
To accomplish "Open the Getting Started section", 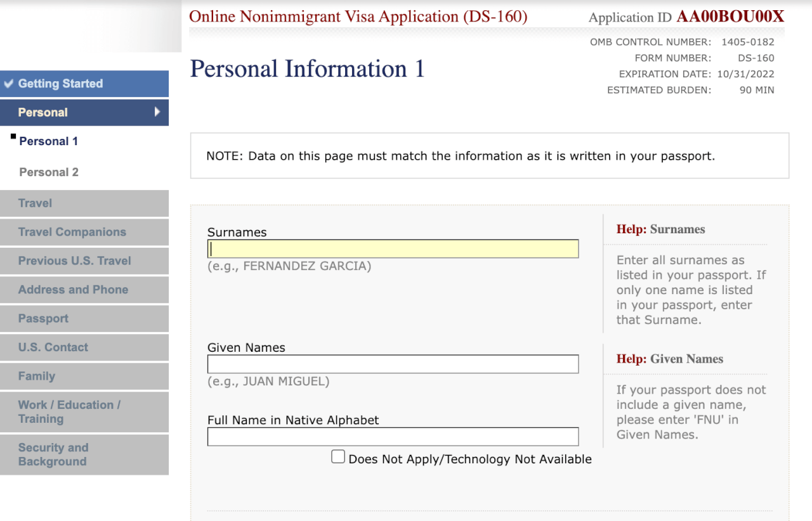I will tap(60, 84).
